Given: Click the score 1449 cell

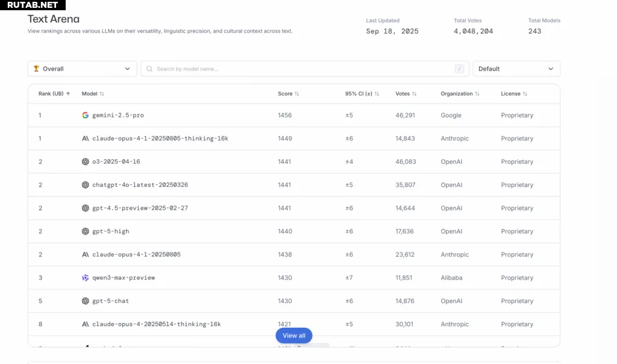Looking at the screenshot, I should pos(285,139).
